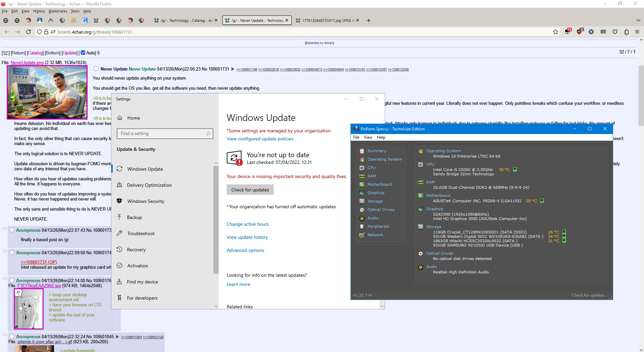Screen dimensions: 644x352
Task: Click the Settings sidebar vertical scrollbar
Action: click(216, 220)
